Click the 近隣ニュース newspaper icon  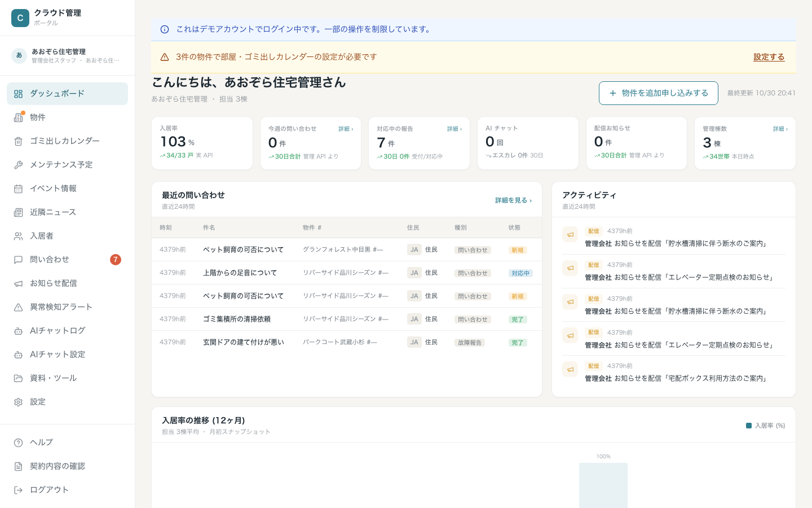19,212
